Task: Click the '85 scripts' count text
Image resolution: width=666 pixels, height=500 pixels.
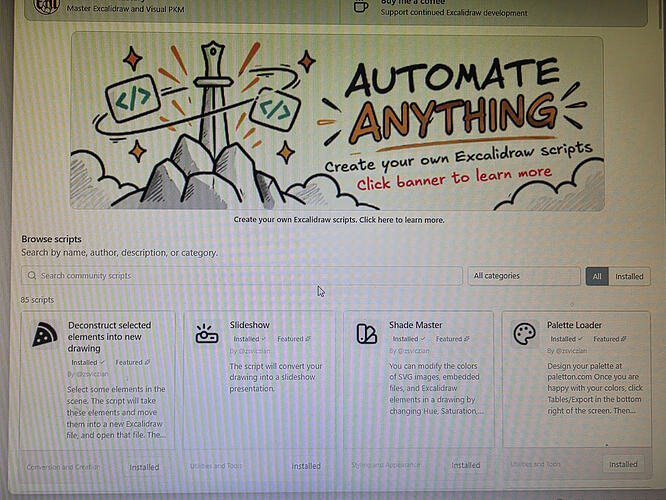Action: (37, 300)
